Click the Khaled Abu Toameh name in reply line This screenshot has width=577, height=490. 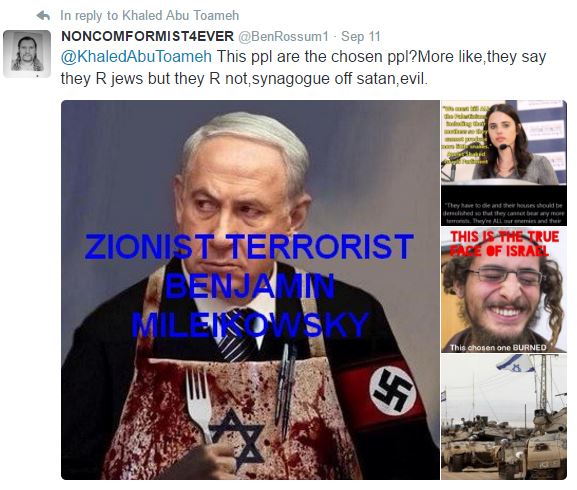pyautogui.click(x=180, y=15)
